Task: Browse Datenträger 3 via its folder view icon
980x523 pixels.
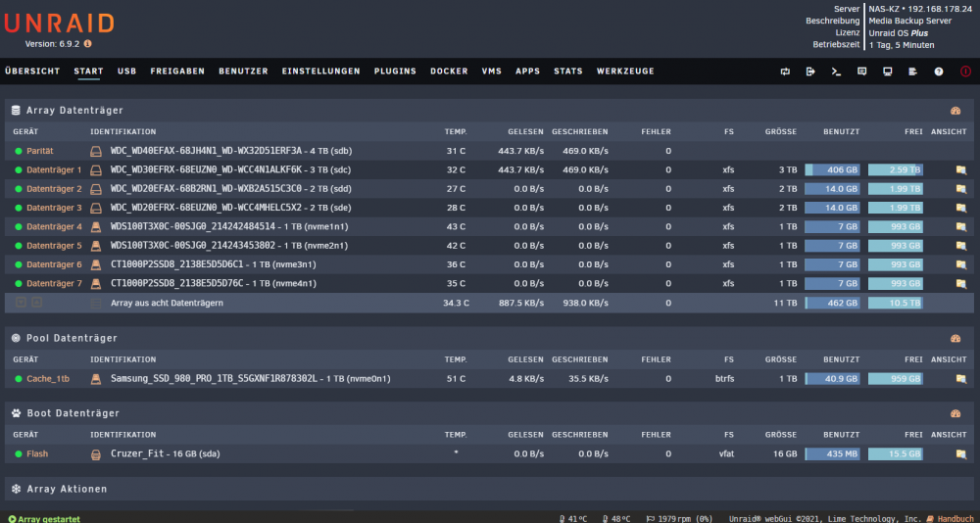Action: tap(961, 208)
